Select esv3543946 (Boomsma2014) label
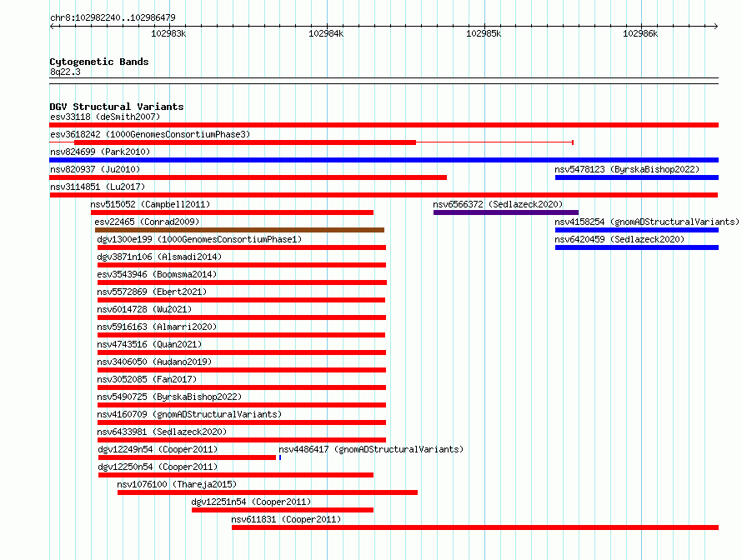 tap(157, 274)
